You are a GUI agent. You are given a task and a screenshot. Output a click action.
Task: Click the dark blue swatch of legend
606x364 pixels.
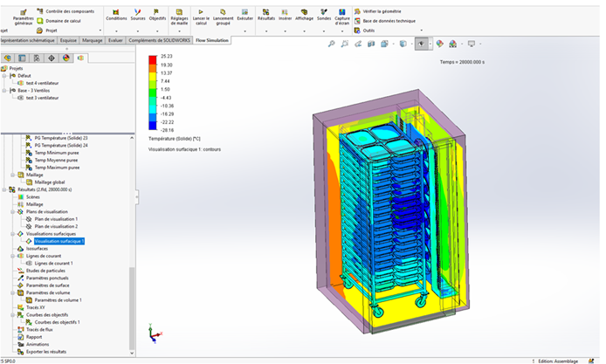(153, 126)
